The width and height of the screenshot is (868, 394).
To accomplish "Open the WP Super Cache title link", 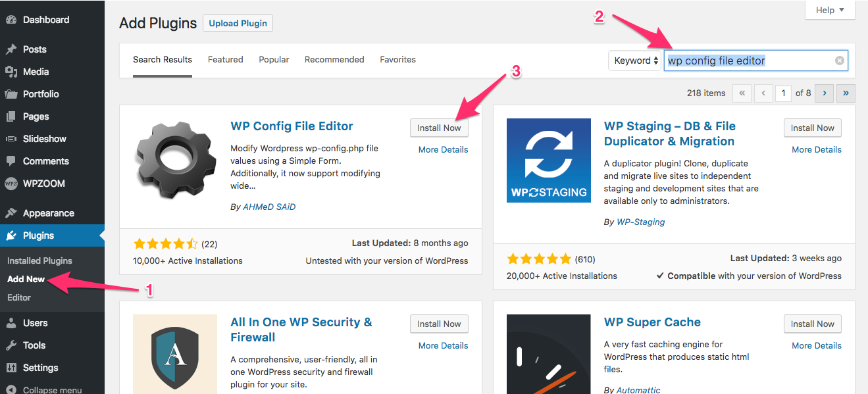I will pyautogui.click(x=652, y=322).
